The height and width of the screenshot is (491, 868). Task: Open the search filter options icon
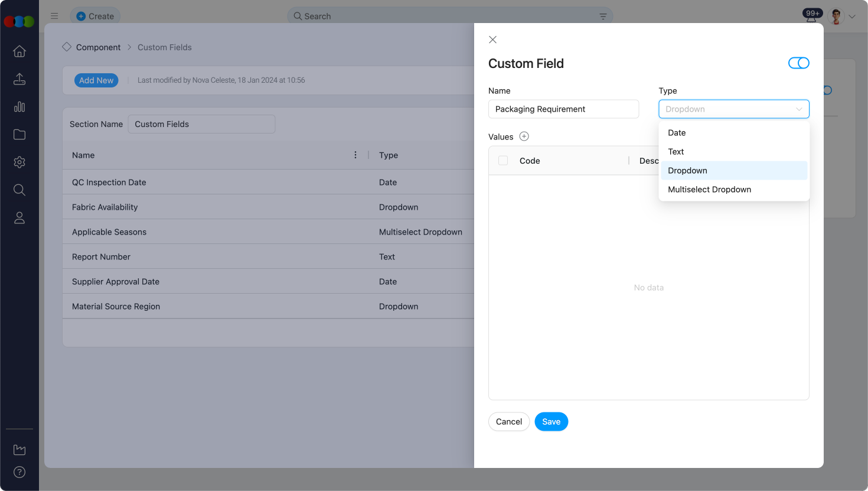pos(603,17)
